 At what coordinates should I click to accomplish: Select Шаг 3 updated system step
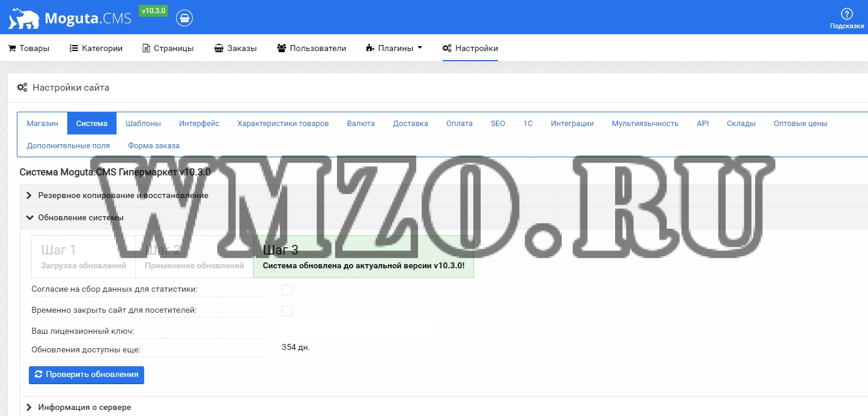pos(363,256)
